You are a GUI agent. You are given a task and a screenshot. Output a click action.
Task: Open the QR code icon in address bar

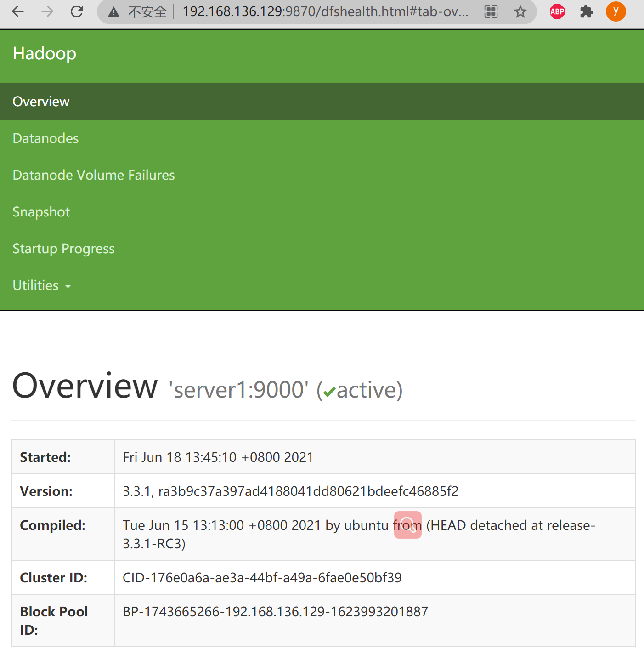click(491, 11)
